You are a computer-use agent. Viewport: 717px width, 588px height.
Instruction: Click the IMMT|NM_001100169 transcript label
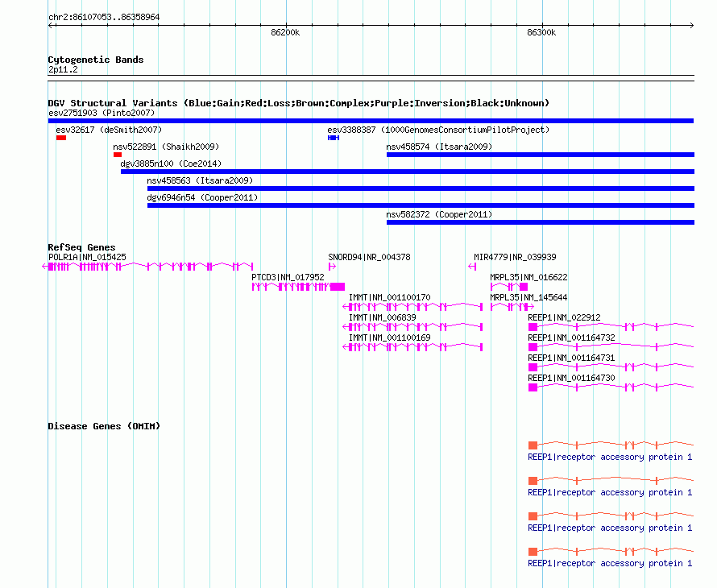click(x=390, y=337)
